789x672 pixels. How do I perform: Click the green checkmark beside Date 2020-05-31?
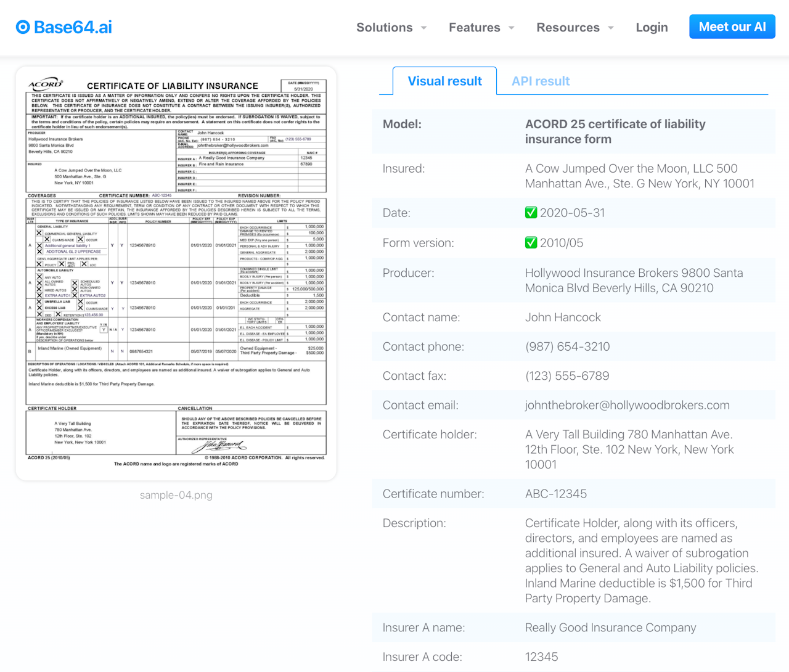531,213
